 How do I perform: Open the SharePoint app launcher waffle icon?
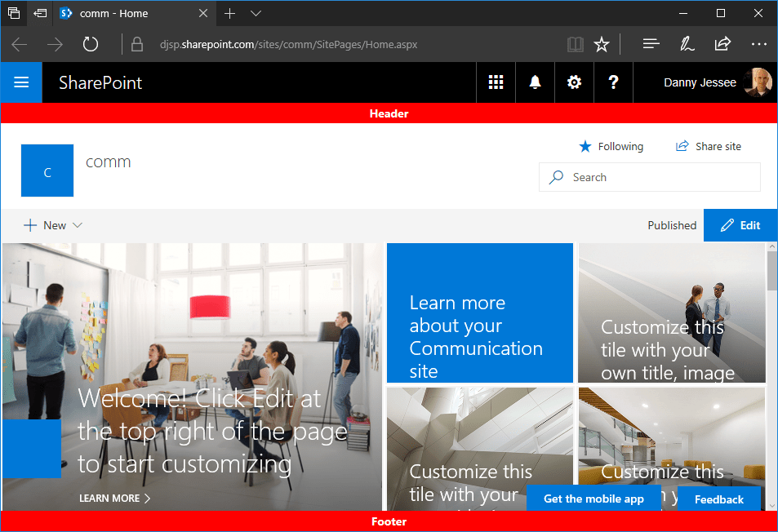pos(496,82)
